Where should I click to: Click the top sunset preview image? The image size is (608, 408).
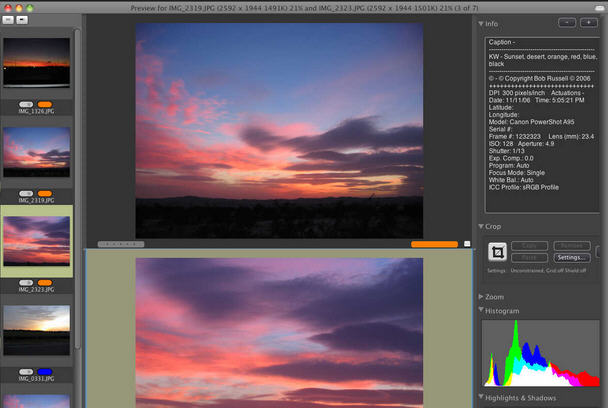point(279,130)
